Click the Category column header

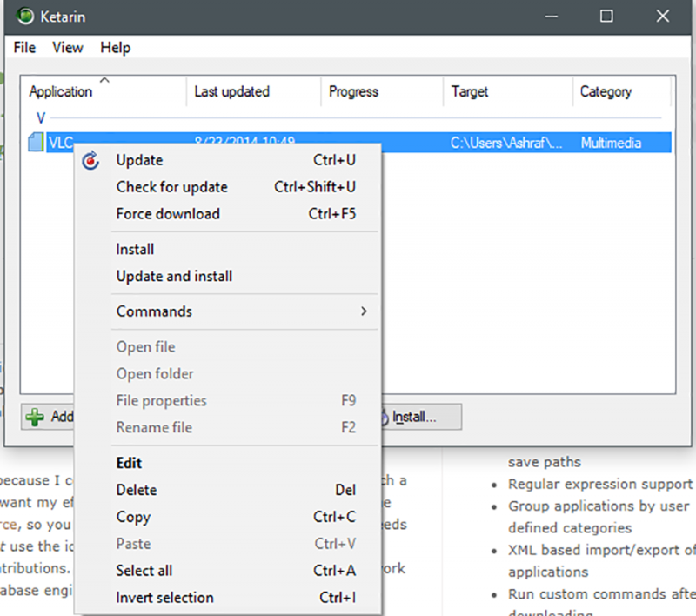click(x=606, y=91)
